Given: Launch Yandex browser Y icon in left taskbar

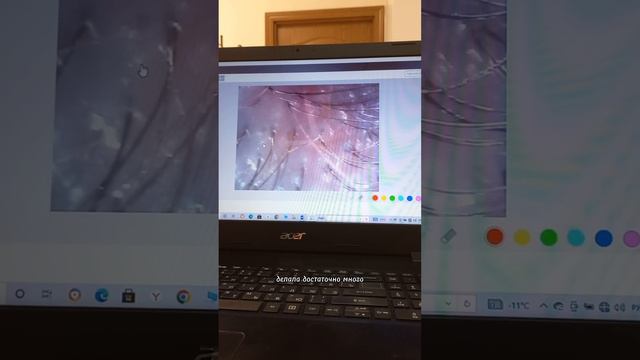Looking at the screenshot, I should point(156,297).
